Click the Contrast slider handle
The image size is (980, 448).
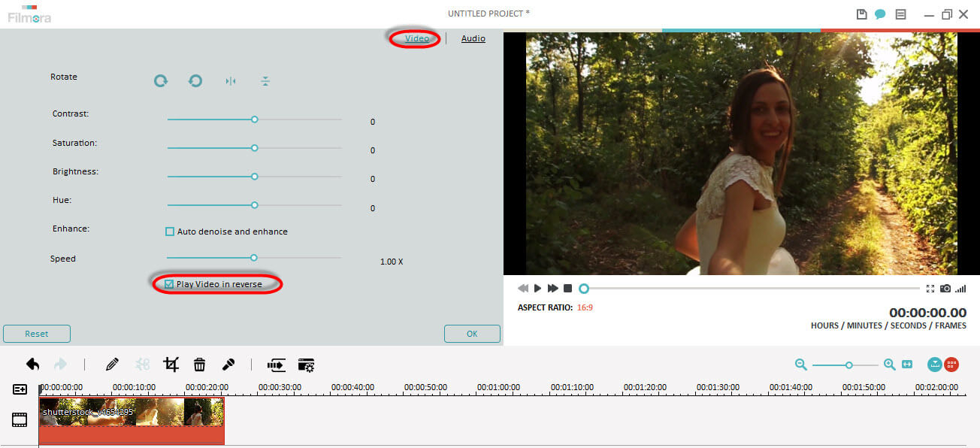(254, 119)
